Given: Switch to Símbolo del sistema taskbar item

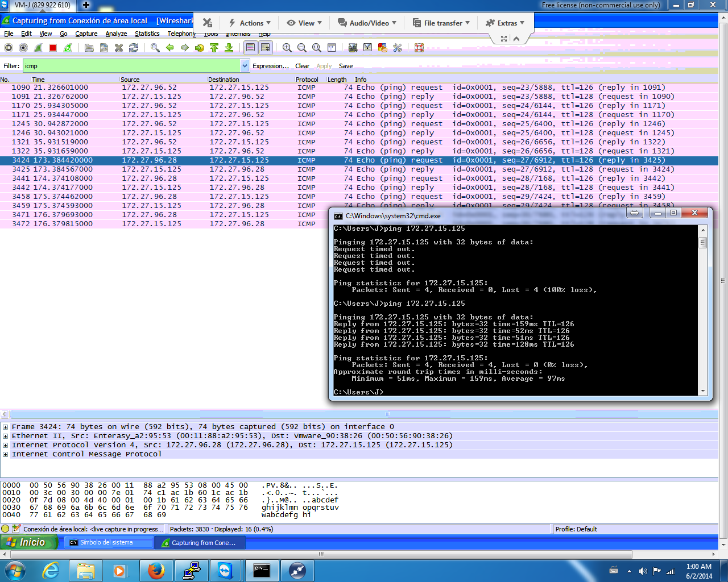Looking at the screenshot, I should coord(108,542).
